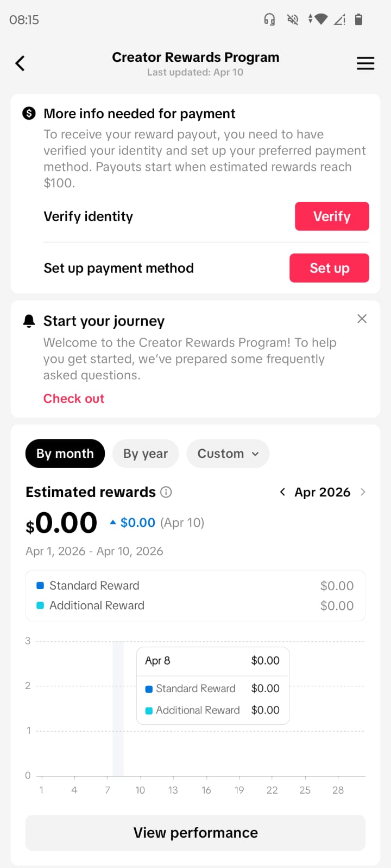The height and width of the screenshot is (868, 391).
Task: Tap the blue Standard Reward legend swatch
Action: [40, 586]
